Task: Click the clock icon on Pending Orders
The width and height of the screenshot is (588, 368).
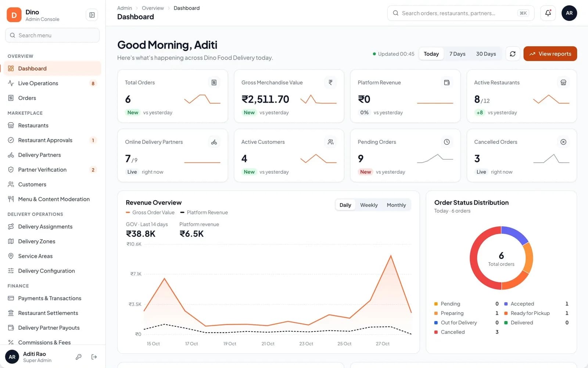Action: click(x=447, y=142)
